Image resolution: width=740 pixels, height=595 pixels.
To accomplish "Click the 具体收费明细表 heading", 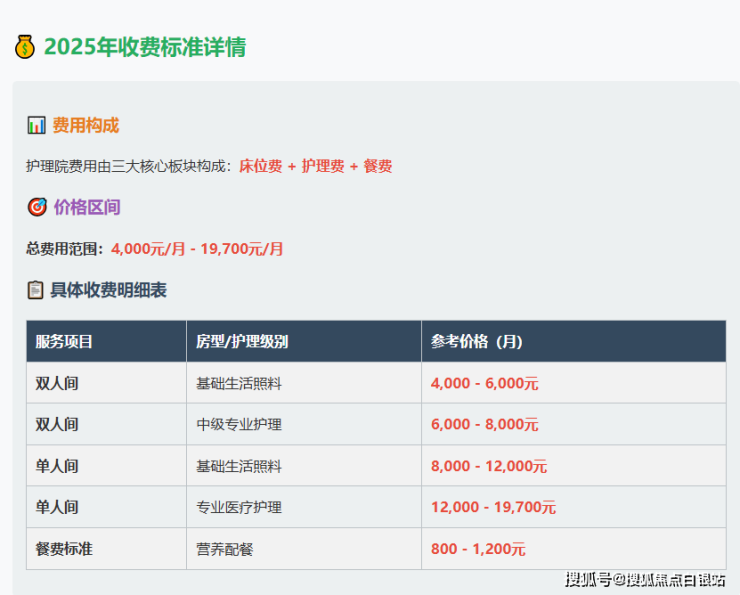I will [108, 290].
